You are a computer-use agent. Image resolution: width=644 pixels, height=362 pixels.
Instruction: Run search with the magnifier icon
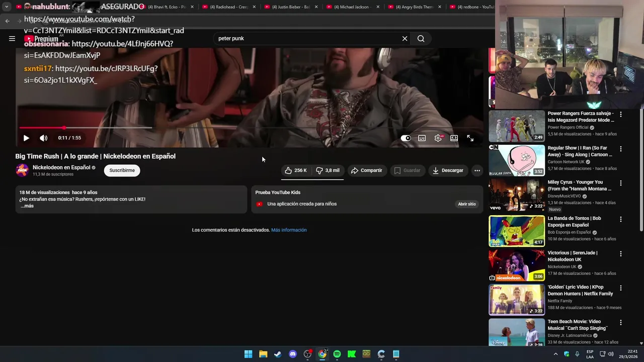pyautogui.click(x=421, y=38)
